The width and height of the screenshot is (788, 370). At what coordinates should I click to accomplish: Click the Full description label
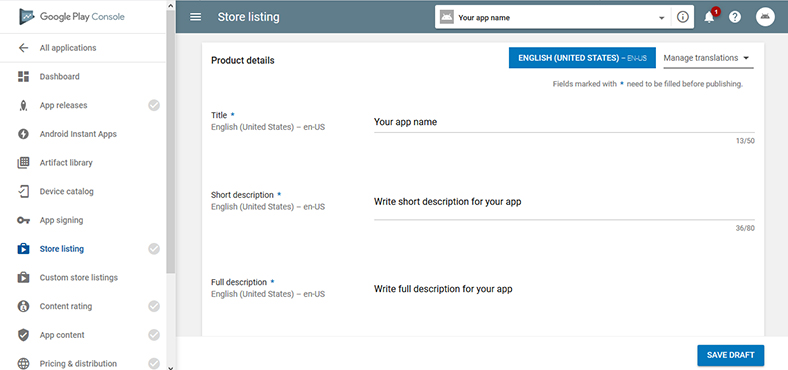[x=239, y=283]
